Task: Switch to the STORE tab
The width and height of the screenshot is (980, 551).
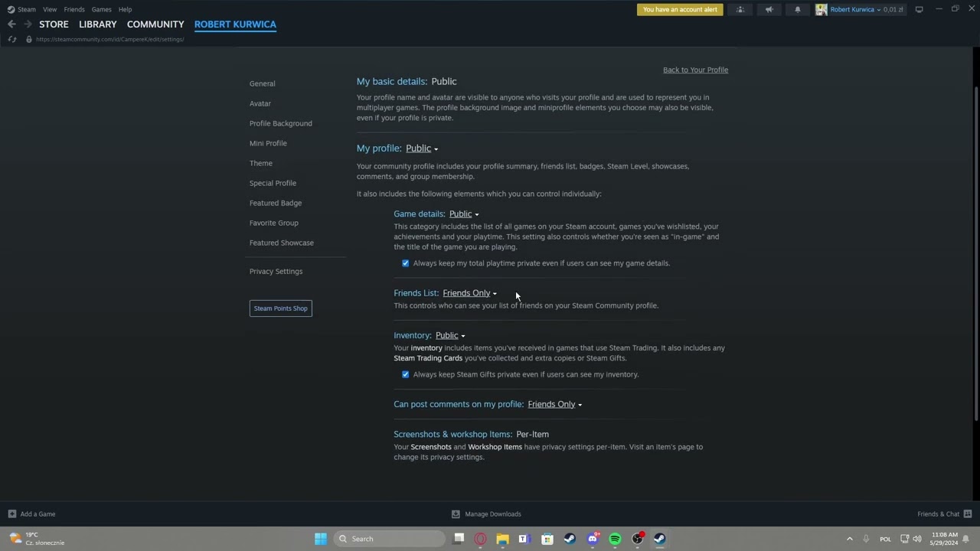Action: point(54,24)
